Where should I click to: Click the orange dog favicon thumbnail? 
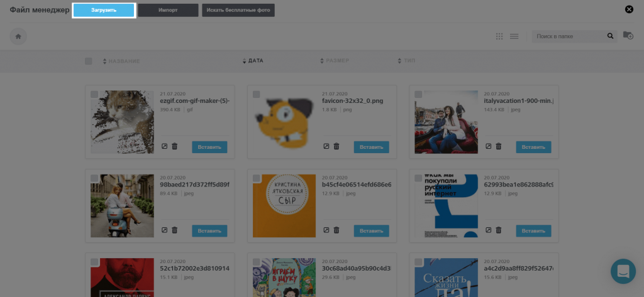pos(284,122)
